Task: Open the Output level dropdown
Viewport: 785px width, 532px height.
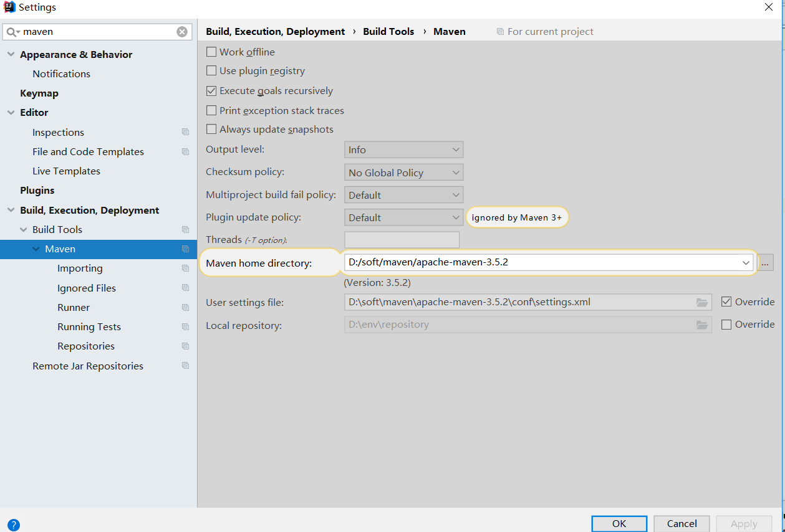Action: 403,150
